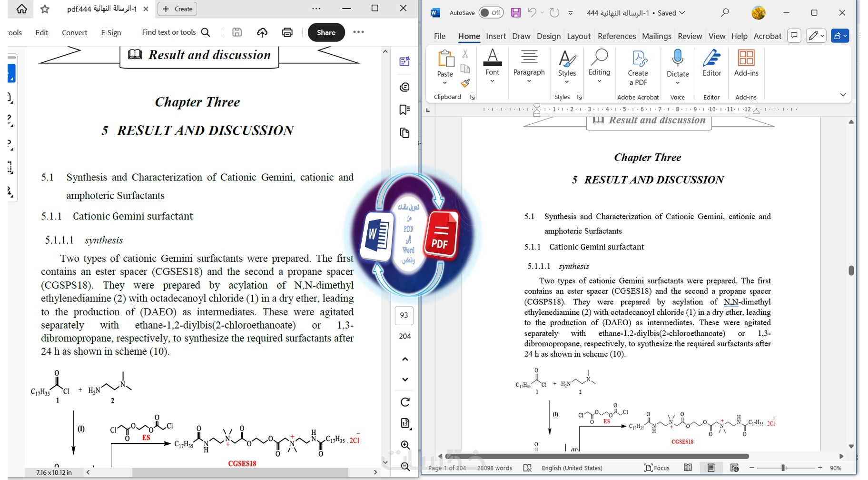Click the Acrobat horizontal scrollbar
868x480 pixels.
(240, 472)
